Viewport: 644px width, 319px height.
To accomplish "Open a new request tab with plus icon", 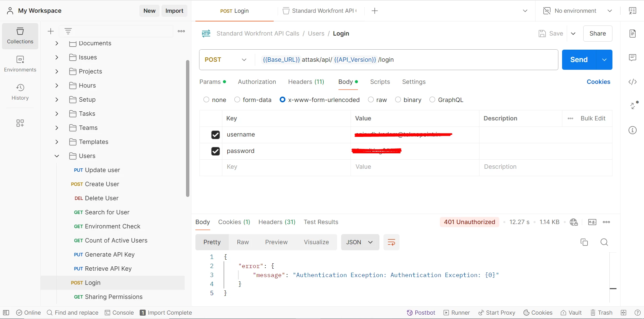I will pyautogui.click(x=375, y=11).
